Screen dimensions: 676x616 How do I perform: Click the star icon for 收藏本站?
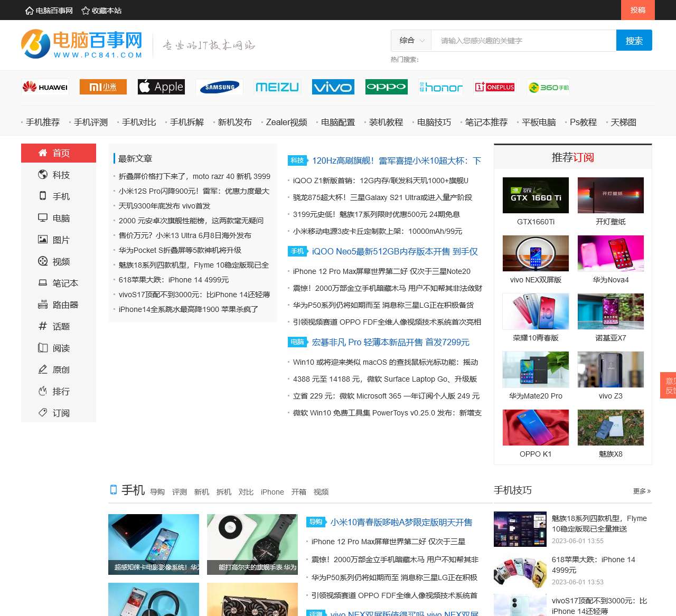[86, 11]
